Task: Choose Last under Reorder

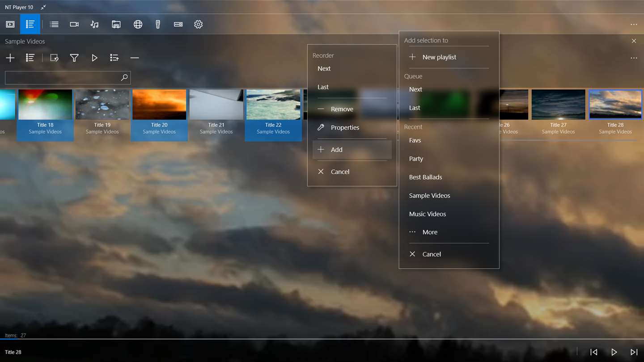Action: (x=352, y=87)
